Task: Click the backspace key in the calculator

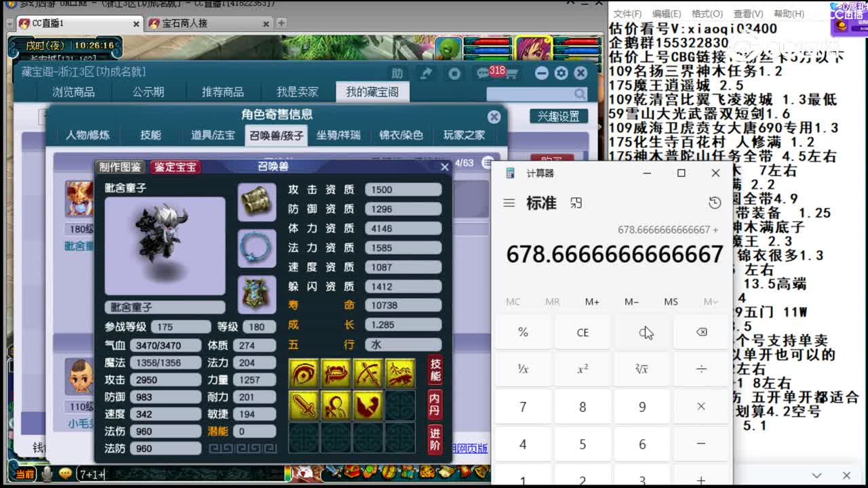Action: (701, 332)
